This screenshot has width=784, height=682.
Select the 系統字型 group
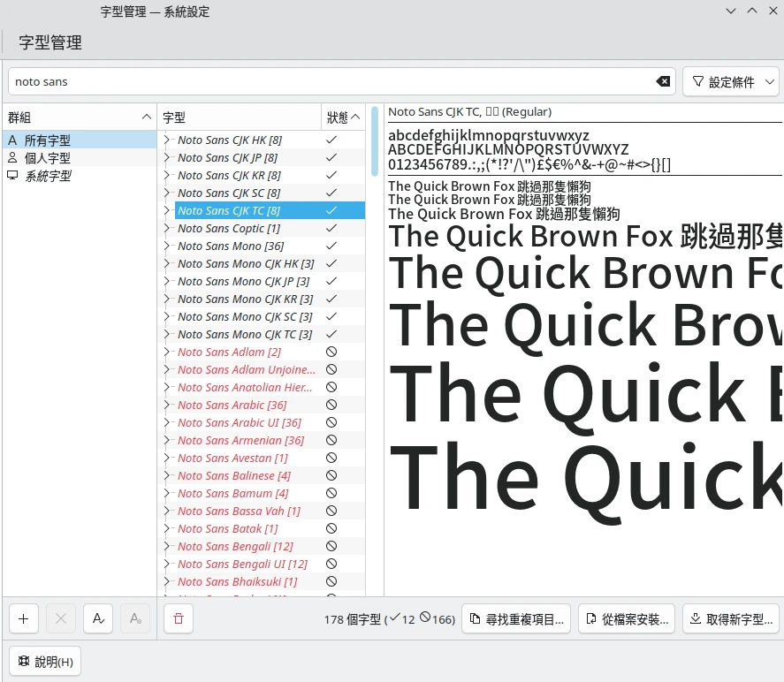tap(48, 176)
